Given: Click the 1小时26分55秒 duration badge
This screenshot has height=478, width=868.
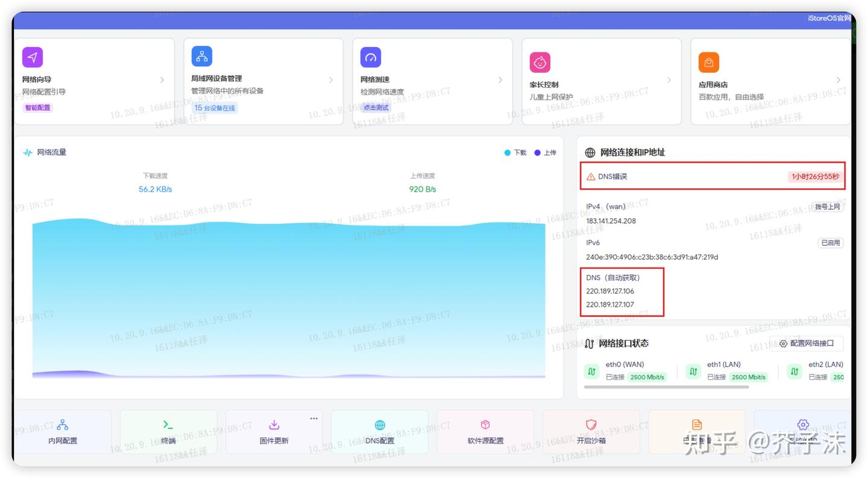Looking at the screenshot, I should (x=815, y=177).
